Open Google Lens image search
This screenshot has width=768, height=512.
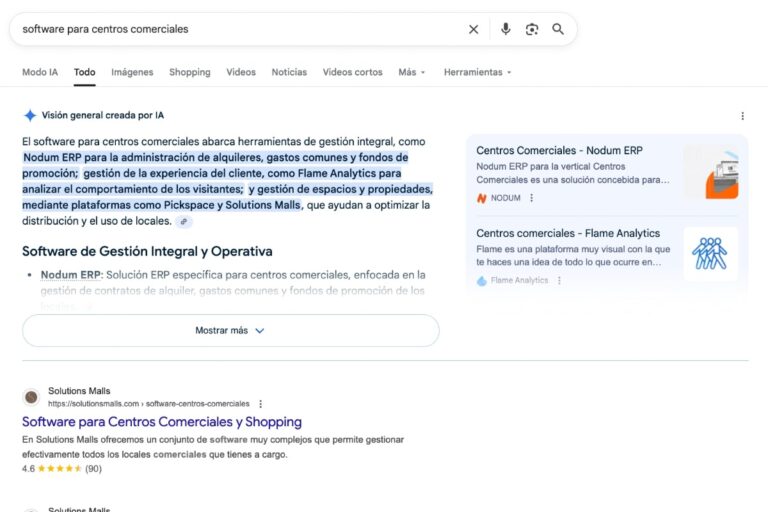tap(532, 29)
